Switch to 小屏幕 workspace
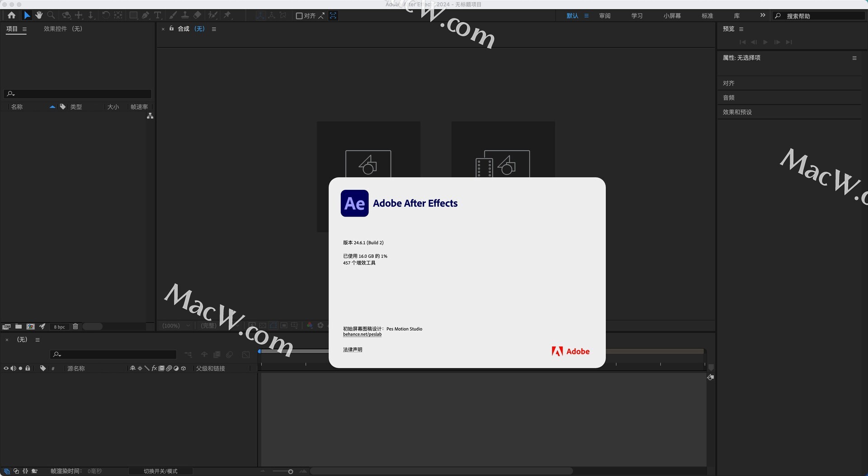Image resolution: width=868 pixels, height=476 pixels. click(672, 16)
